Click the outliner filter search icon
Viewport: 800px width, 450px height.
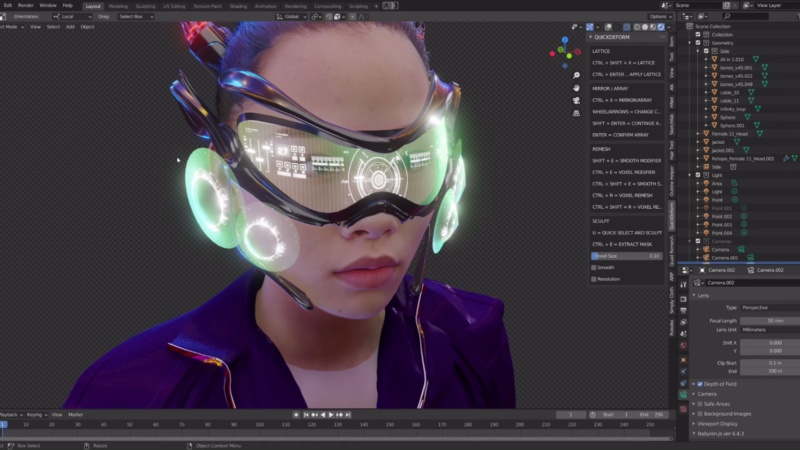coord(727,16)
